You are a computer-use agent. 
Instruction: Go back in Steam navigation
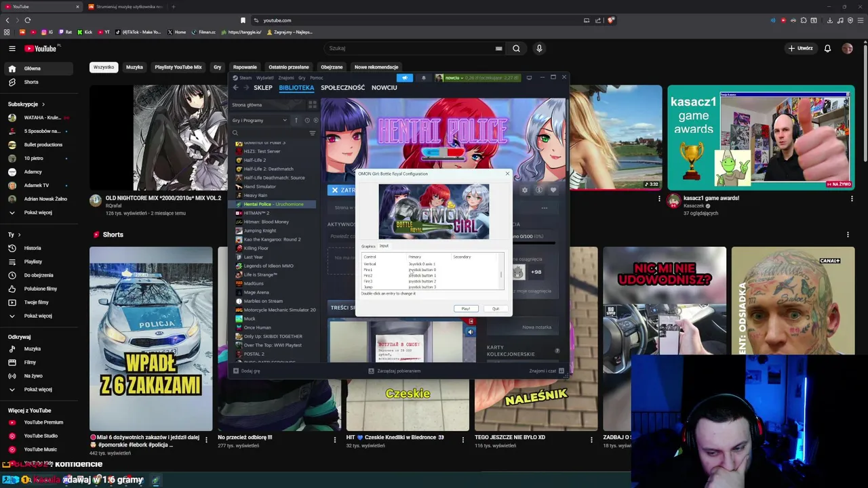tap(235, 87)
